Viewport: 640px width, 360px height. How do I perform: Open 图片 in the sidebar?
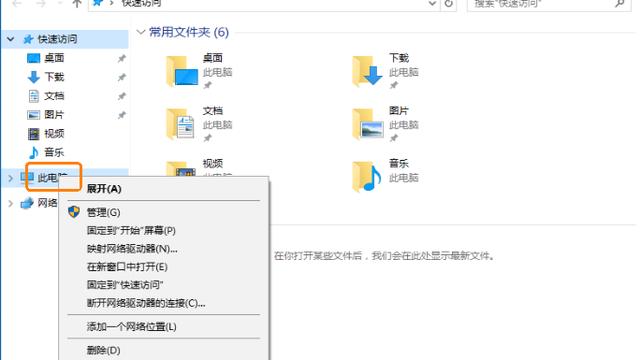click(x=54, y=115)
